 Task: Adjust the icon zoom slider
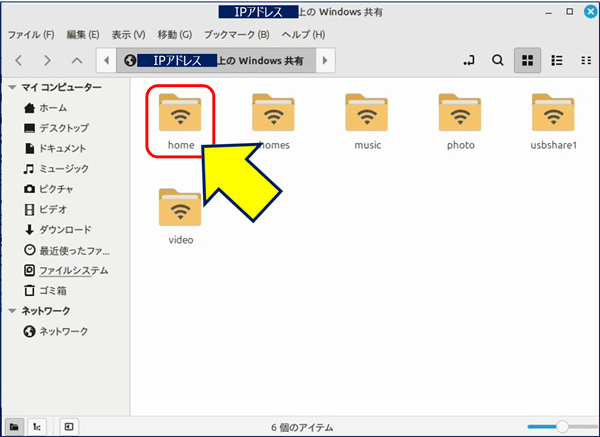pyautogui.click(x=562, y=426)
